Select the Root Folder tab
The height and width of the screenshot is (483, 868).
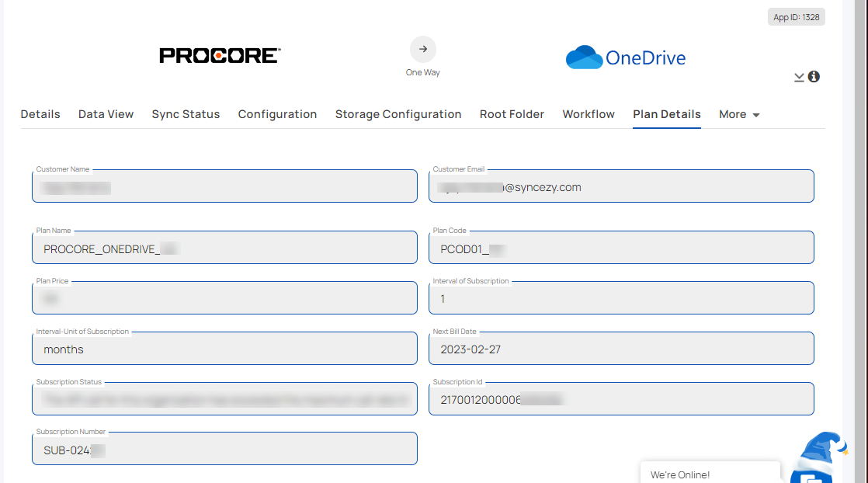click(x=512, y=114)
